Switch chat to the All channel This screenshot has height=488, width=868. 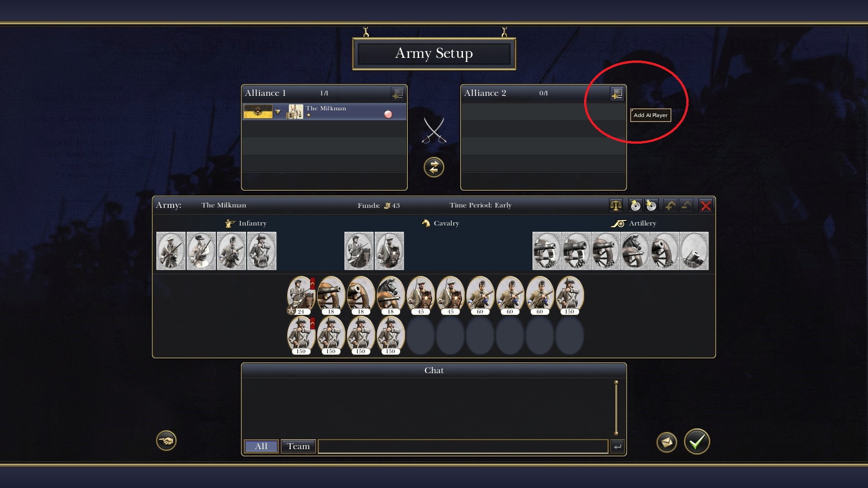pyautogui.click(x=261, y=446)
